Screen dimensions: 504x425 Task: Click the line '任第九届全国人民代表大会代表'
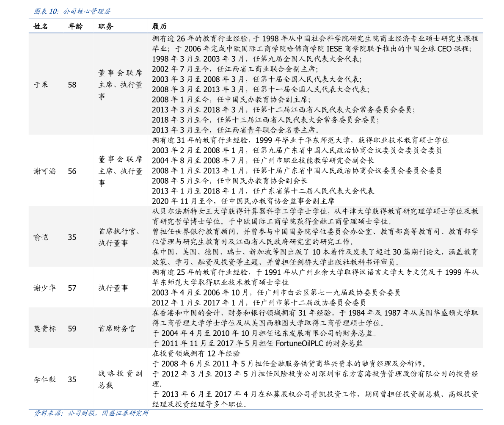click(x=257, y=59)
